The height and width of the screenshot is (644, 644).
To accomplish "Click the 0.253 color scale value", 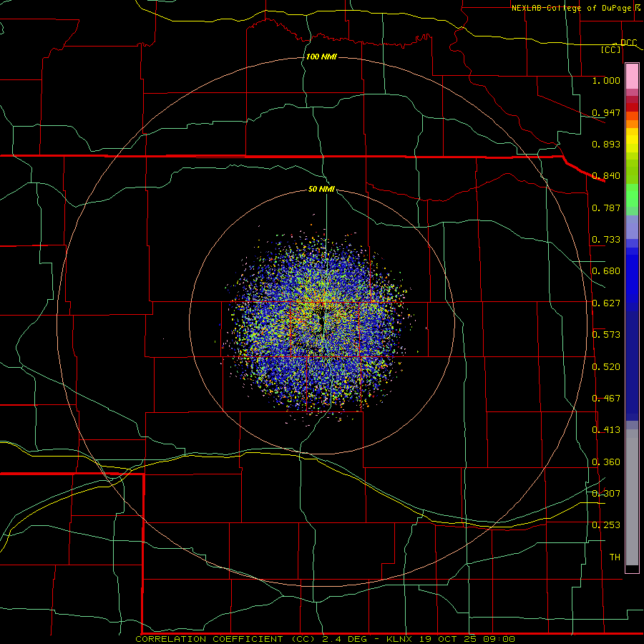I will tap(606, 525).
